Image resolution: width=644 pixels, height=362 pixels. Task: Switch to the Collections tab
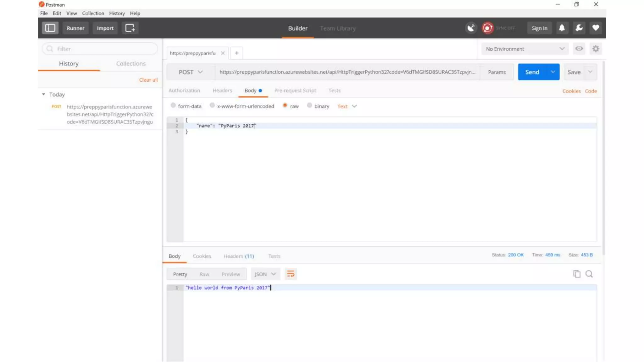pos(131,63)
